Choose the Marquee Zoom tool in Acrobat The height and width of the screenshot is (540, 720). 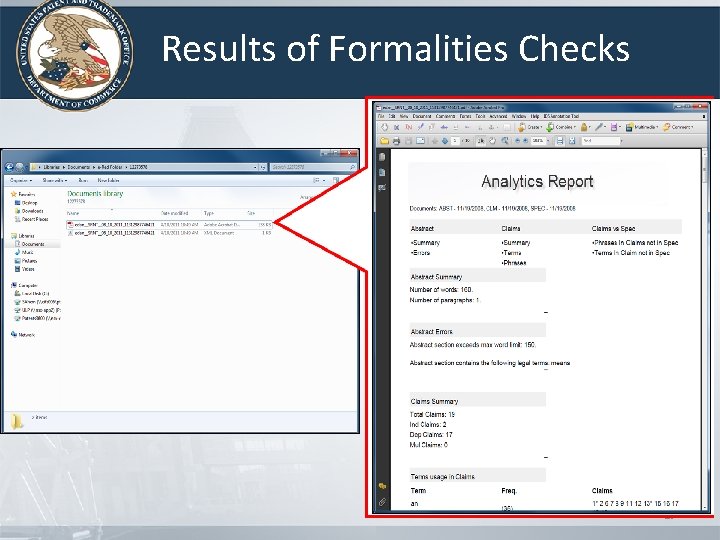[505, 141]
